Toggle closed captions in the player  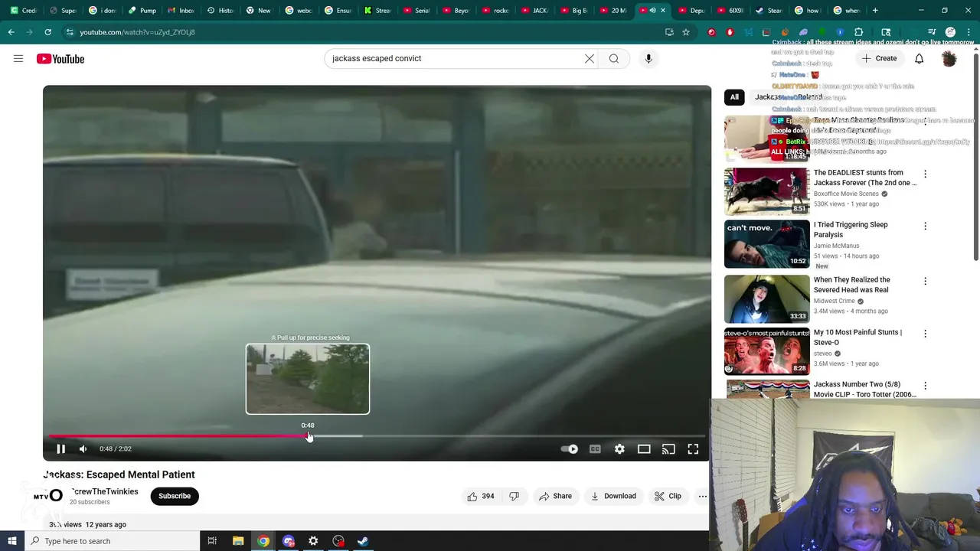[595, 449]
